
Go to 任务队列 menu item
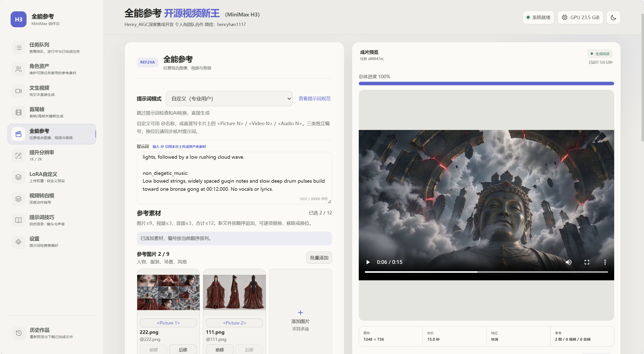tap(52, 48)
